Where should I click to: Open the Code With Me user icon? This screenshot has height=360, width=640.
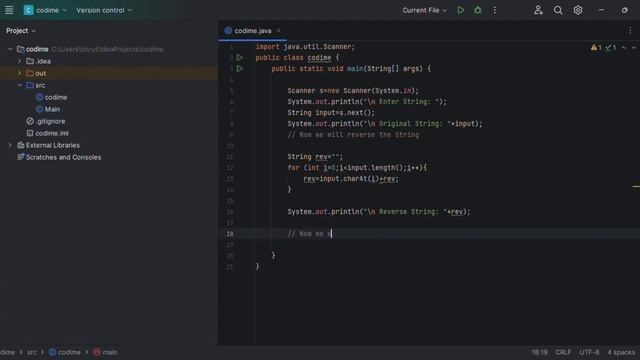[538, 10]
